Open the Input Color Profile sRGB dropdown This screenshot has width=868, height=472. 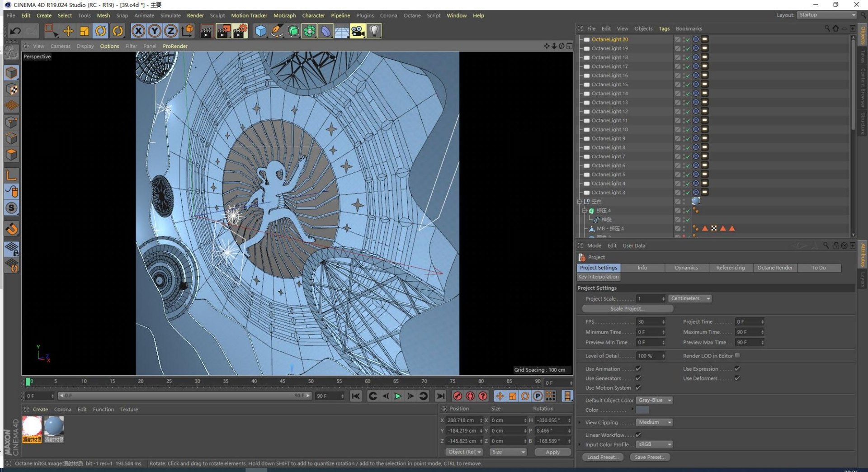click(x=655, y=444)
